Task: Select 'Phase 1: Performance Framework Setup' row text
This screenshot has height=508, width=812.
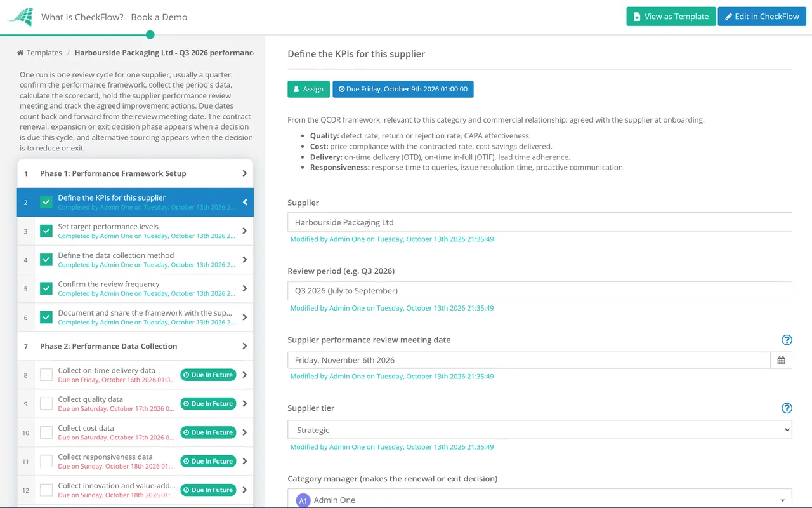Action: (x=113, y=173)
